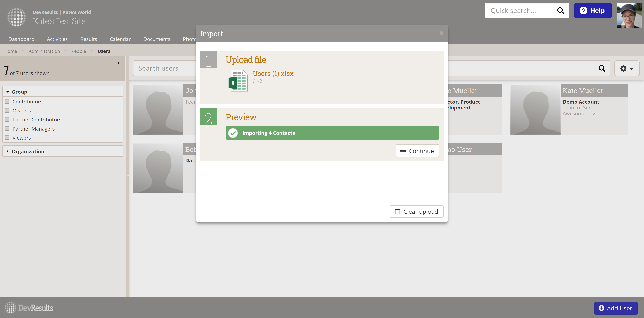Click the magnifier icon in Quick search
This screenshot has height=318, width=644.
(x=560, y=11)
